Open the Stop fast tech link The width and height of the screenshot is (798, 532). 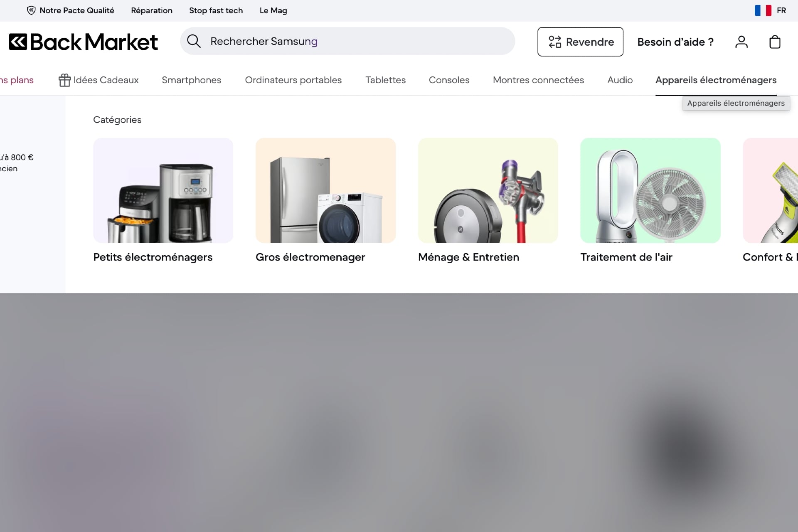coord(216,10)
